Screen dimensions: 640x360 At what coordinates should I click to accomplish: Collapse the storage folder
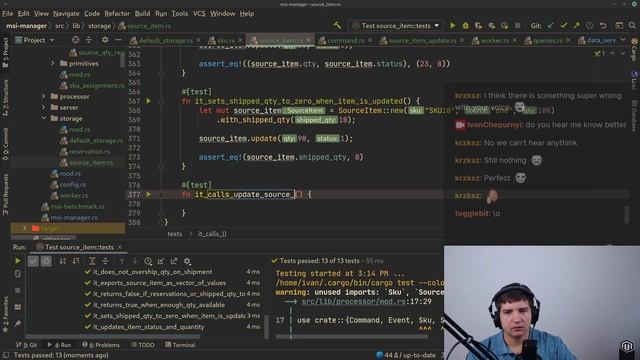(44, 118)
